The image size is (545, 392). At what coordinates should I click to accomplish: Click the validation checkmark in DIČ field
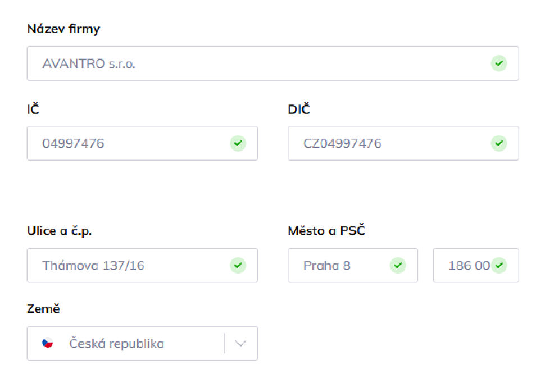(x=499, y=143)
